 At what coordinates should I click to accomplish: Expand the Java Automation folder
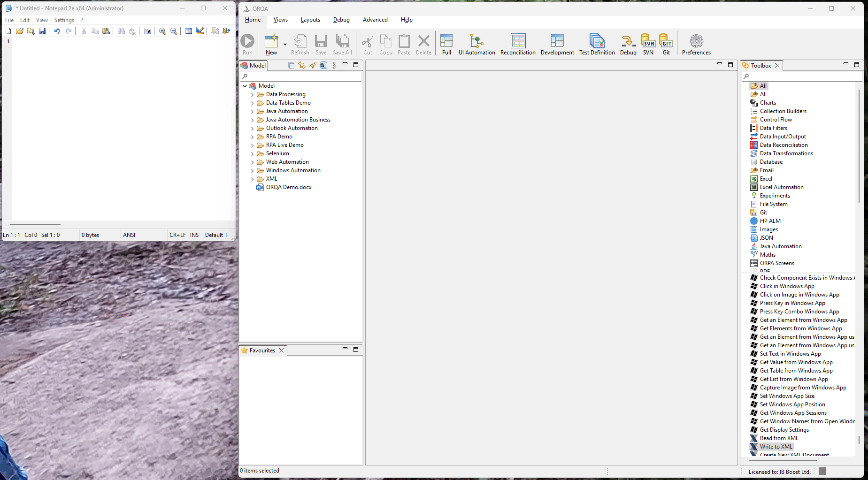click(252, 112)
